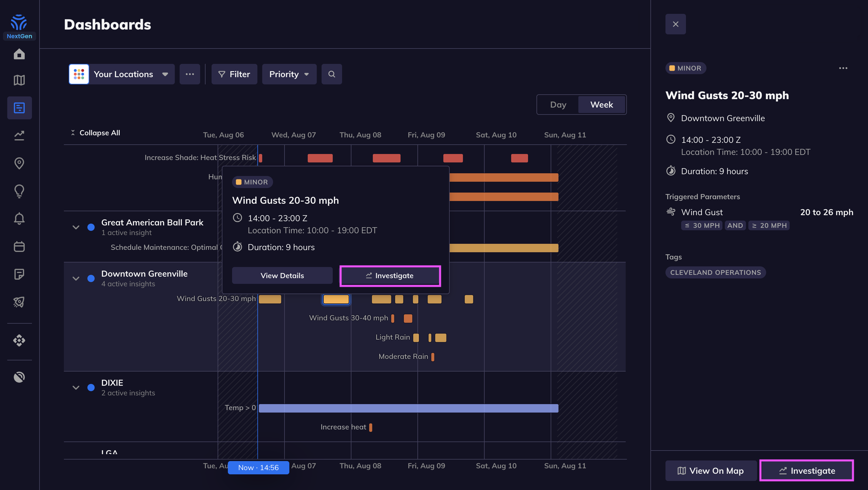The image size is (868, 490).
Task: Open the calendar sidebar icon
Action: click(x=19, y=246)
